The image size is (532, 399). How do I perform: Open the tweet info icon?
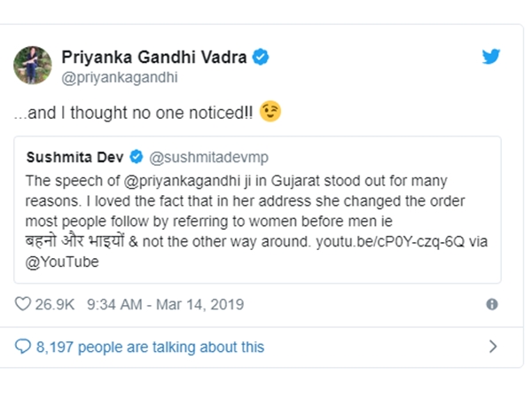coord(492,304)
